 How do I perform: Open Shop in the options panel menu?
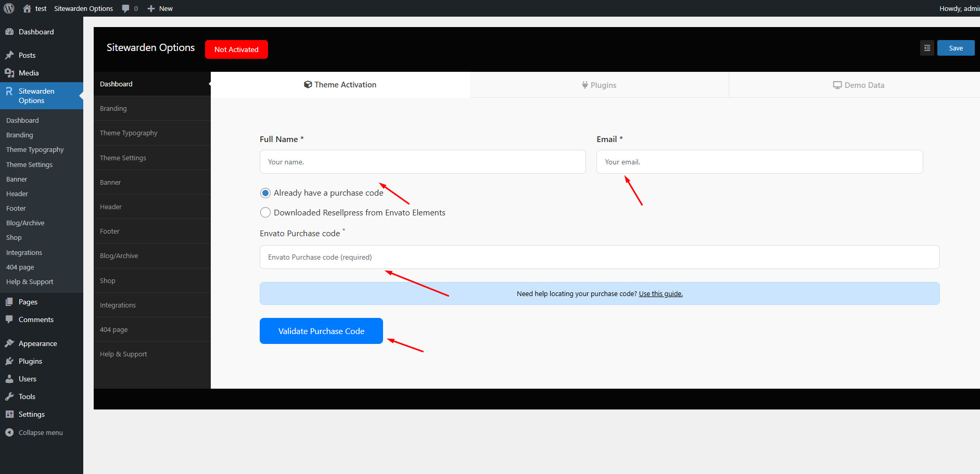tap(152, 280)
